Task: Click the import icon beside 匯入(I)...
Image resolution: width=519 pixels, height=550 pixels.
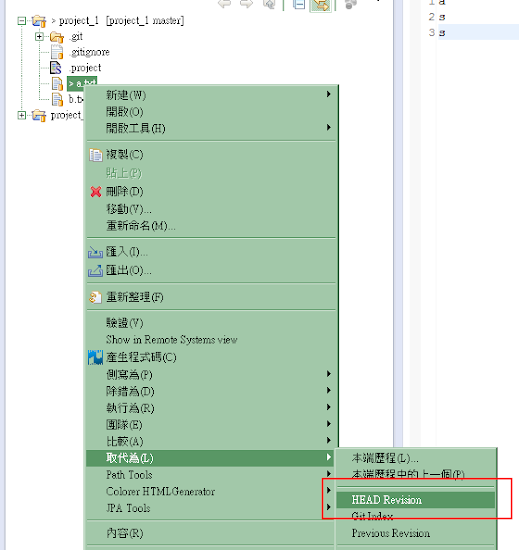Action: point(95,252)
